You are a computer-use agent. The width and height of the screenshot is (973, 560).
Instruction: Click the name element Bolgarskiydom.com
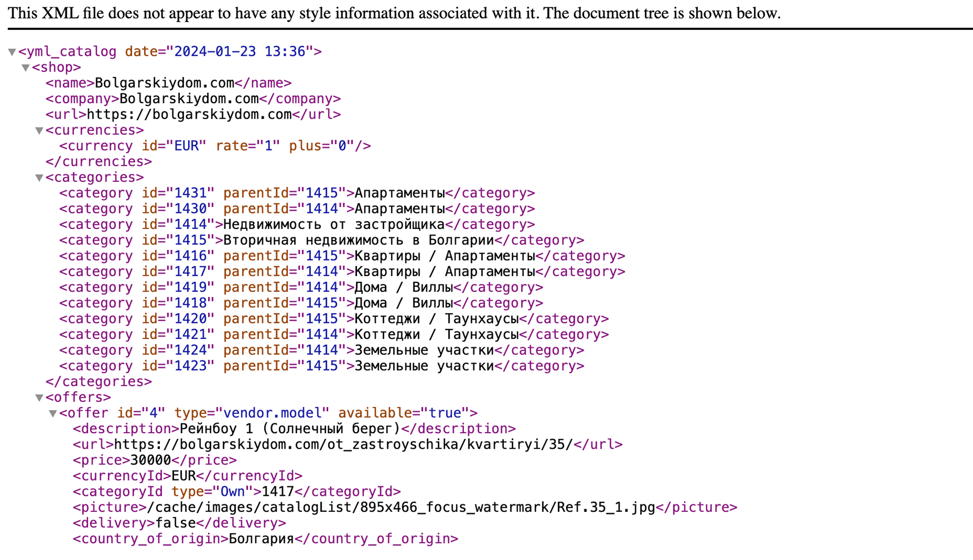tap(164, 83)
